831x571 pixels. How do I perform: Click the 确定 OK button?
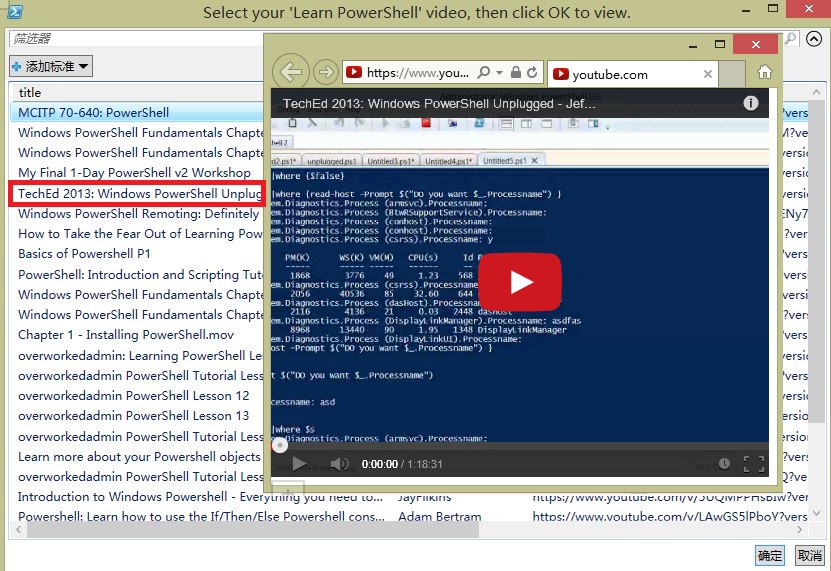(x=770, y=556)
